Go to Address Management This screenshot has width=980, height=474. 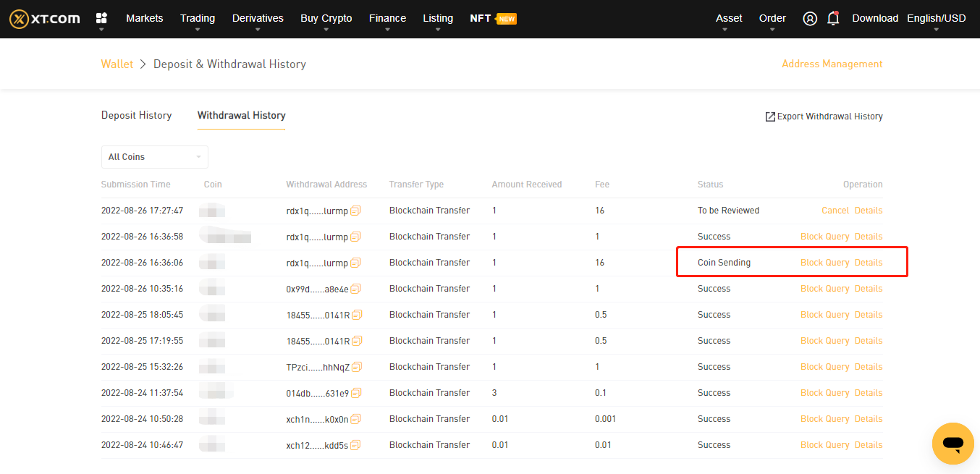(x=832, y=64)
